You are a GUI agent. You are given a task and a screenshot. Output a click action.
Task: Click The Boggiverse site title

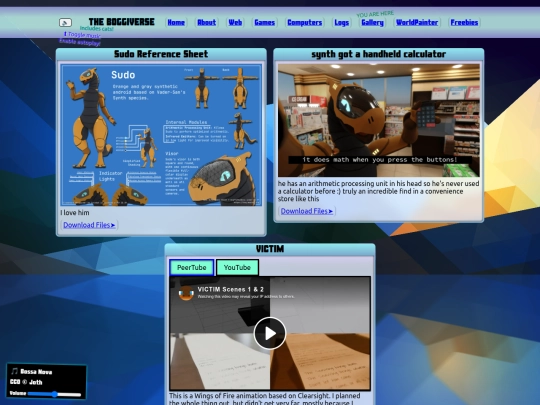click(122, 22)
